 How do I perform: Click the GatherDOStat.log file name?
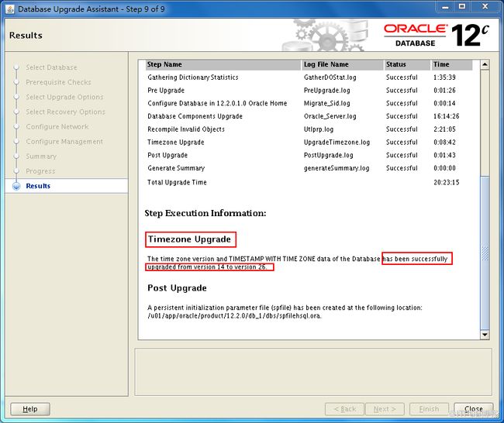(330, 77)
